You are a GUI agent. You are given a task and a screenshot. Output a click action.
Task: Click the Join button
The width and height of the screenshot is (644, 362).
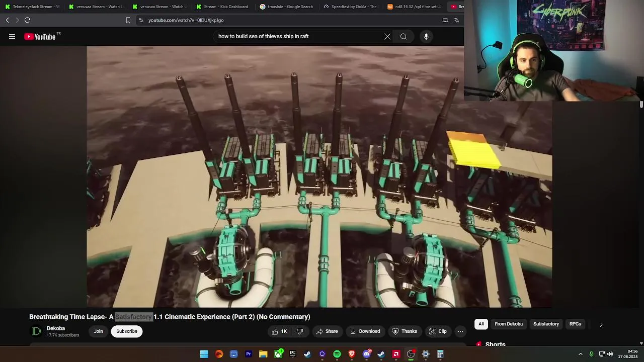(98, 331)
